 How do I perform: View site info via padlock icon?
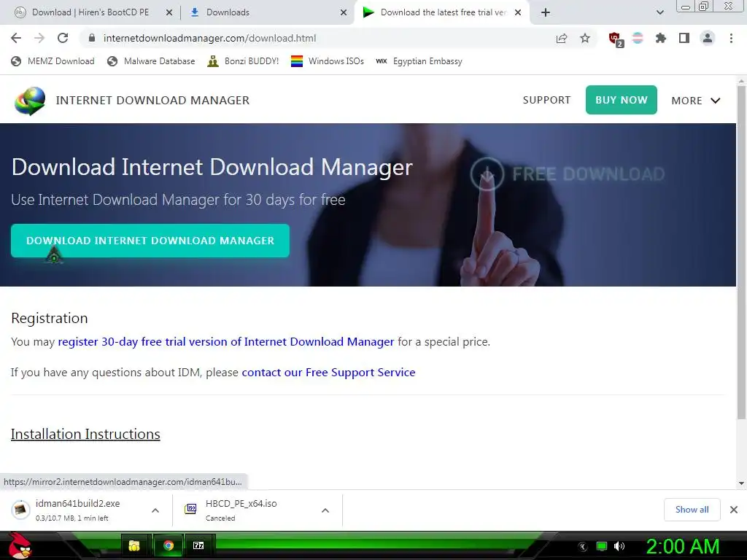click(x=92, y=38)
